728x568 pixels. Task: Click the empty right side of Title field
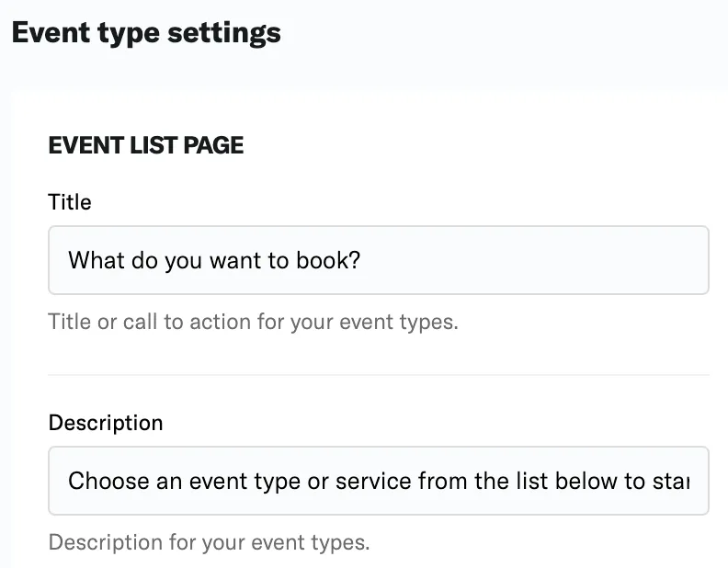tap(552, 260)
